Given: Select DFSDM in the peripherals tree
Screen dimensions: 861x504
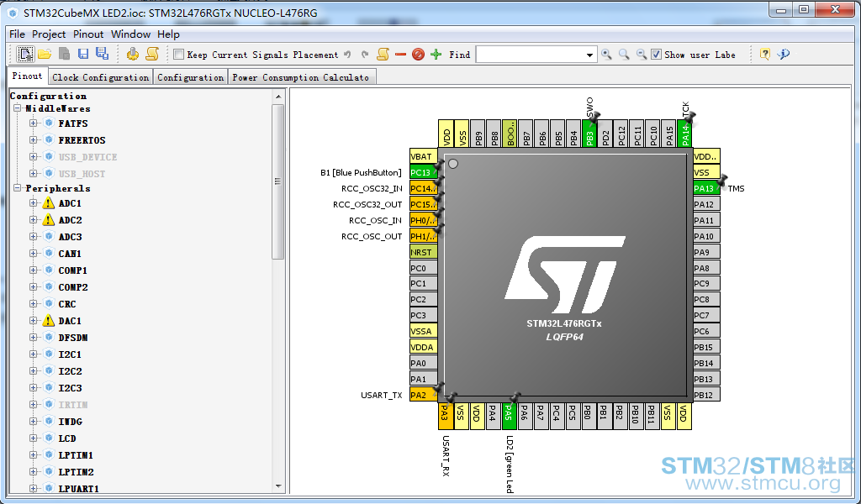Looking at the screenshot, I should click(73, 338).
